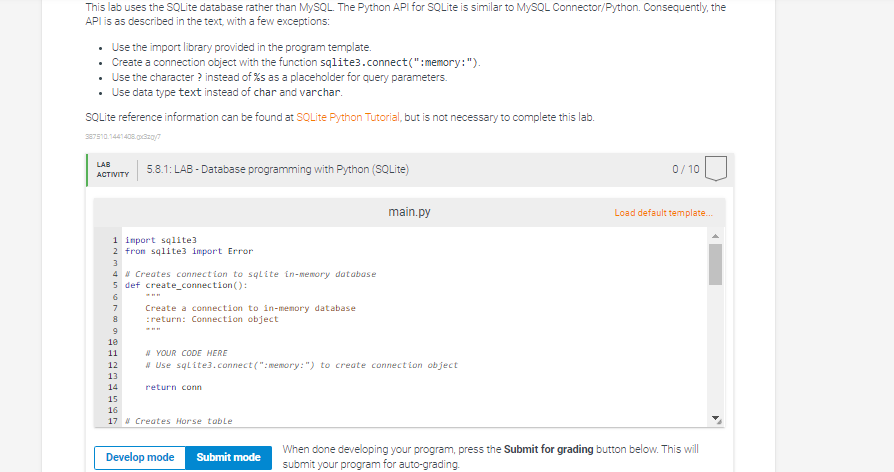The height and width of the screenshot is (472, 894).
Task: Click the completion badge icon beside 0 / 10
Action: point(716,169)
